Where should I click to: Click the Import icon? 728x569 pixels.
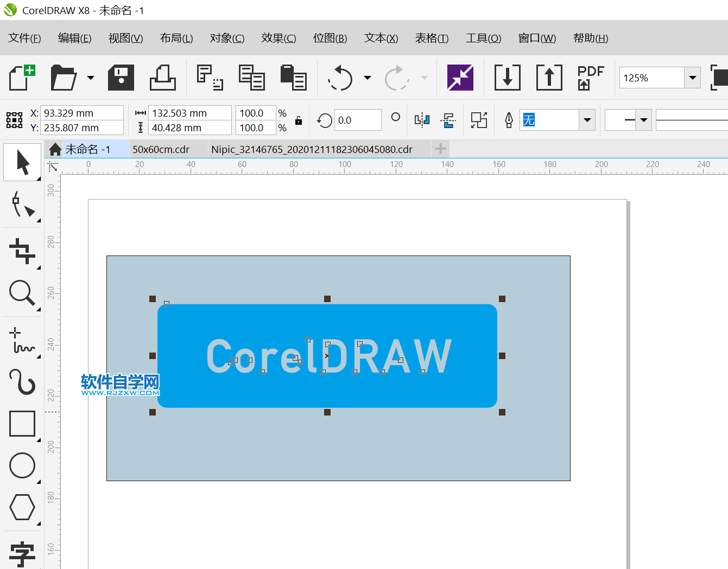click(507, 78)
